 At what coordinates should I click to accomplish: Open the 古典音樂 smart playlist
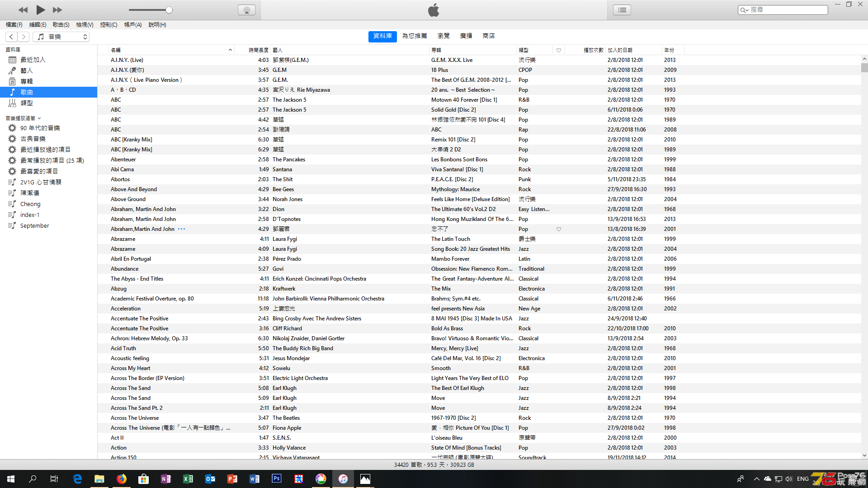(49, 139)
